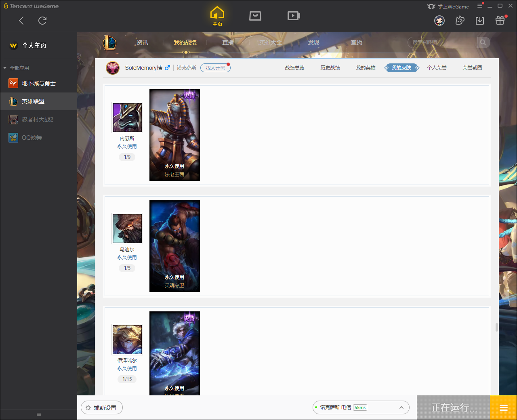The height and width of the screenshot is (420, 517).
Task: Click the SoleMemory情 profile avatar
Action: [x=113, y=68]
